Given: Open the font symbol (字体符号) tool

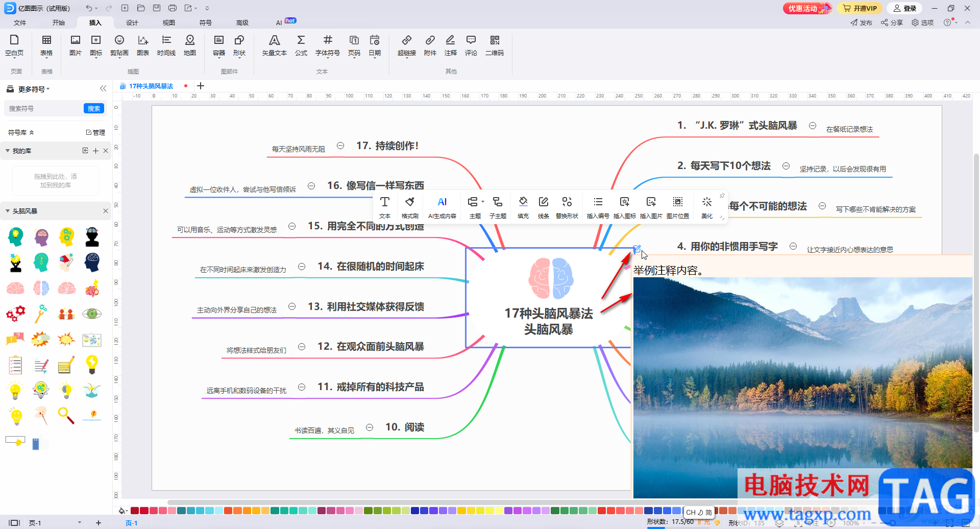Looking at the screenshot, I should 328,45.
